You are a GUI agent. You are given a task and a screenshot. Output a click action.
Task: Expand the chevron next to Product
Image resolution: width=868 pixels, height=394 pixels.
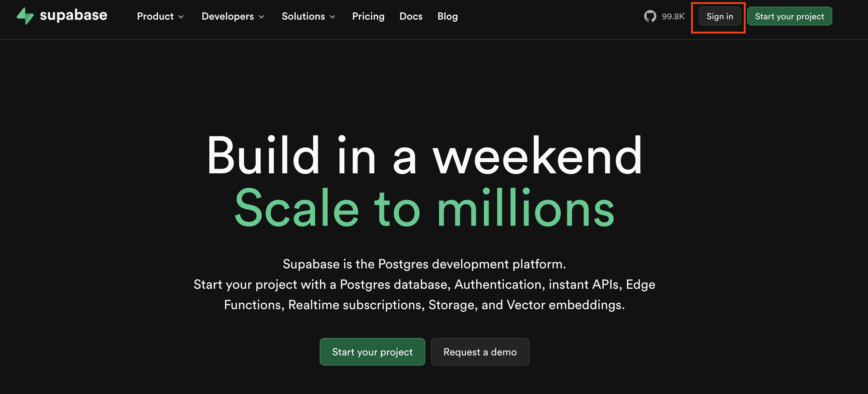click(x=181, y=17)
